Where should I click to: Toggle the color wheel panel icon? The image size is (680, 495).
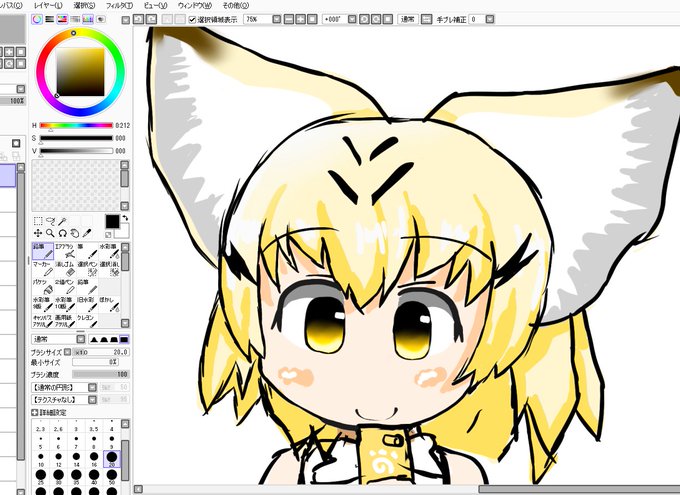pos(37,19)
